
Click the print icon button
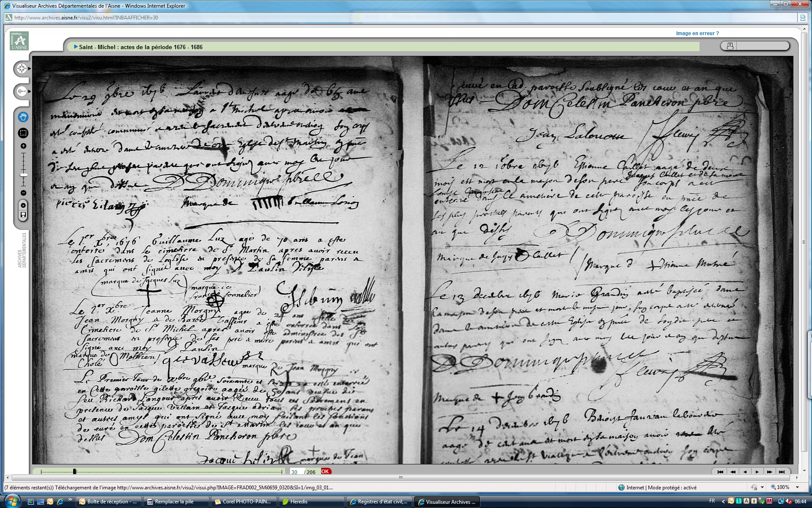[730, 46]
